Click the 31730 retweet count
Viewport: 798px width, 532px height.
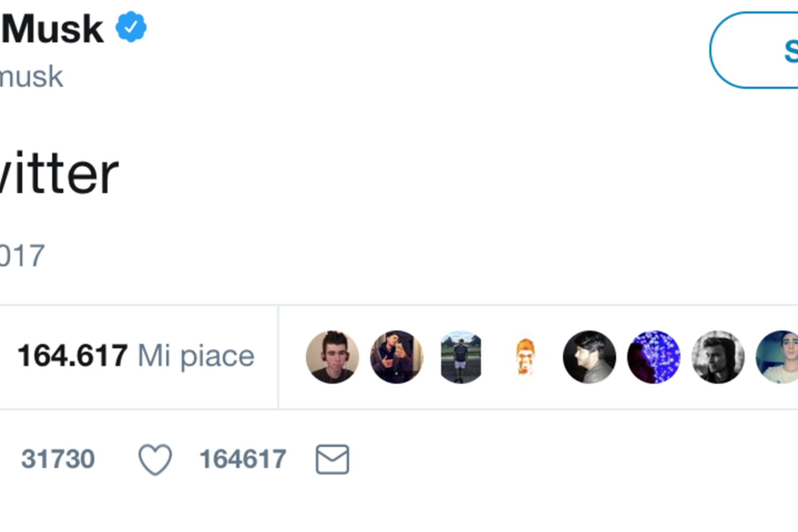coord(58,459)
